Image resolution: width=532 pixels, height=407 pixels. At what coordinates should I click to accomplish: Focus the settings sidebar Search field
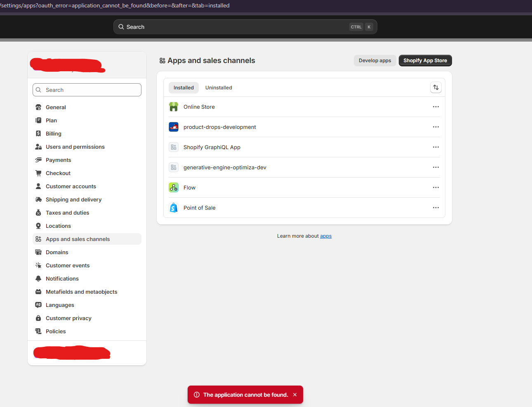pyautogui.click(x=87, y=90)
